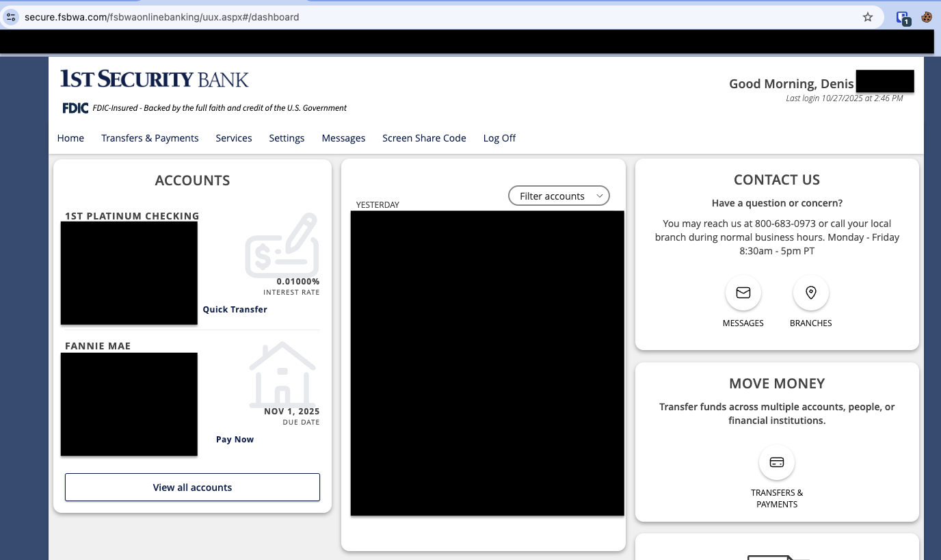Click the CONTACT US heading

(x=777, y=180)
